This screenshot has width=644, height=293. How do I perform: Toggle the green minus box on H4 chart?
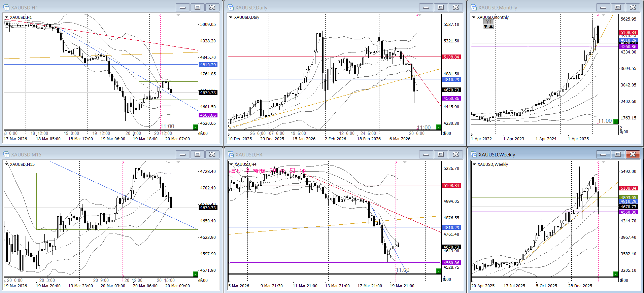(439, 271)
